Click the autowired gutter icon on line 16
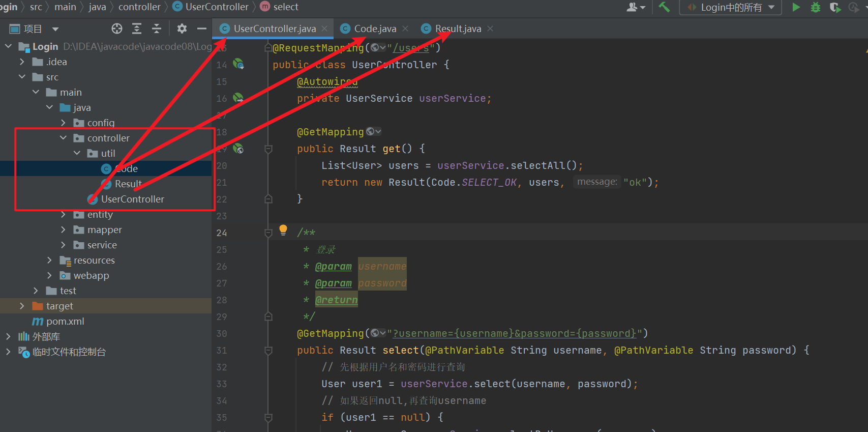This screenshot has width=868, height=432. pyautogui.click(x=238, y=98)
